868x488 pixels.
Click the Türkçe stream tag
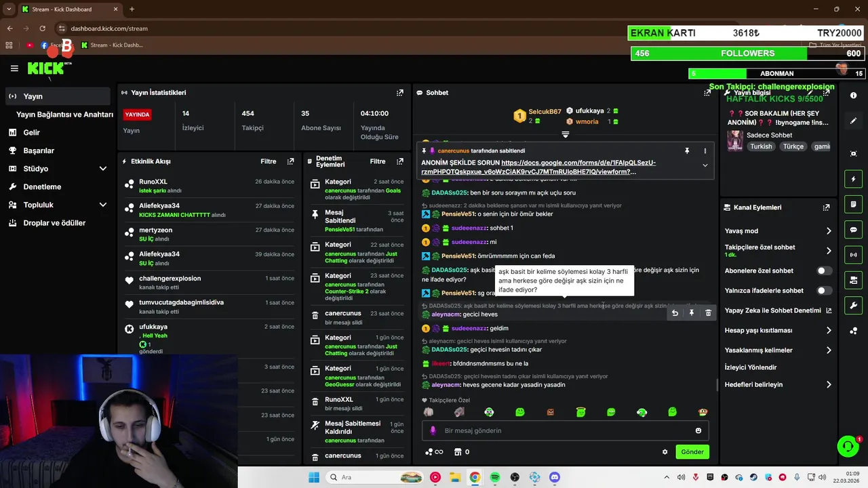pos(793,146)
